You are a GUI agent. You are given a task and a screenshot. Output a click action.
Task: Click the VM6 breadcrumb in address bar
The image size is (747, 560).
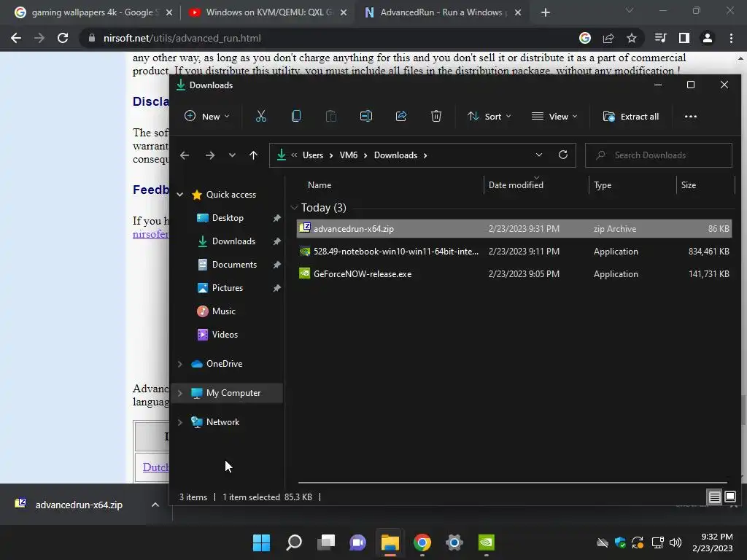coord(348,155)
